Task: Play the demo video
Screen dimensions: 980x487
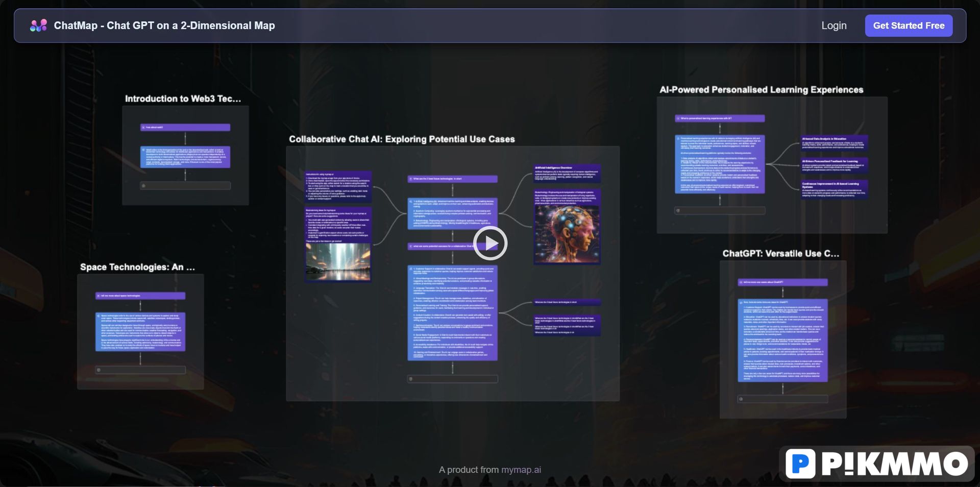Action: 490,243
